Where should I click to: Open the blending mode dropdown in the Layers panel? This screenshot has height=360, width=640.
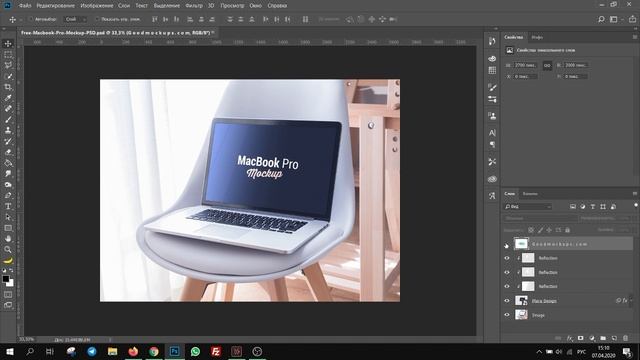[539, 218]
